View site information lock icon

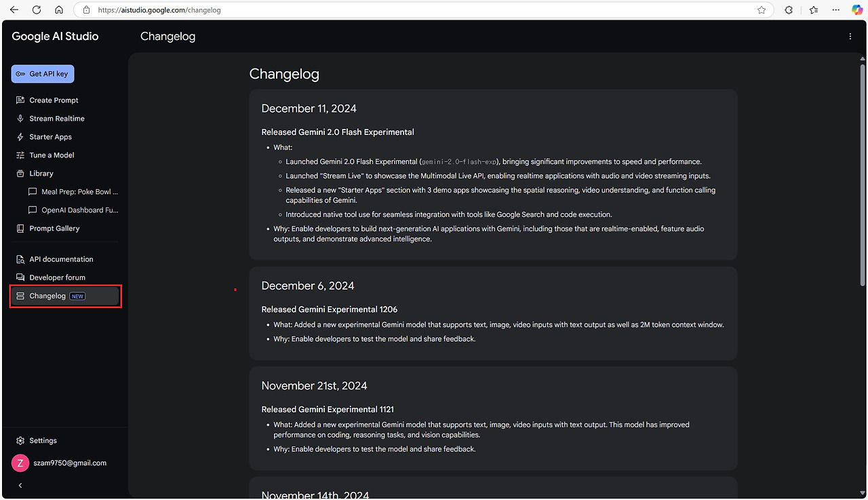pyautogui.click(x=86, y=10)
